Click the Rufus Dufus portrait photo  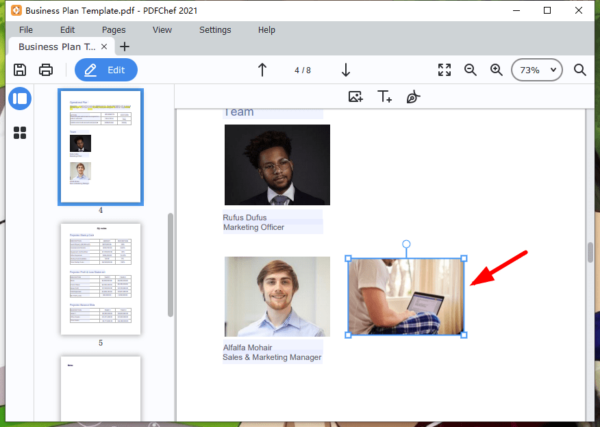pyautogui.click(x=277, y=165)
